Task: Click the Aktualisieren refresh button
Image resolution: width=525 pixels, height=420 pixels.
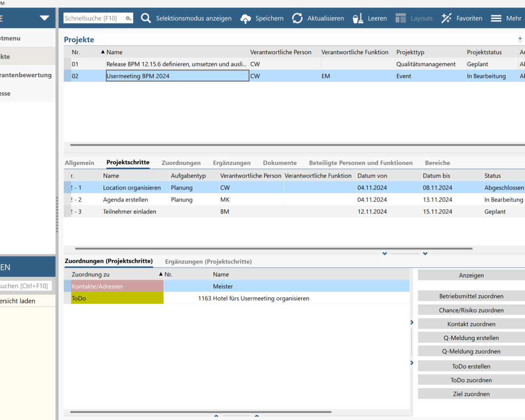Action: click(318, 18)
